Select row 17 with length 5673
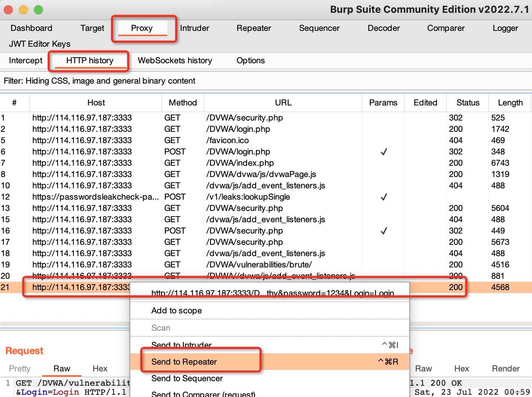The height and width of the screenshot is (397, 532). tap(266, 242)
